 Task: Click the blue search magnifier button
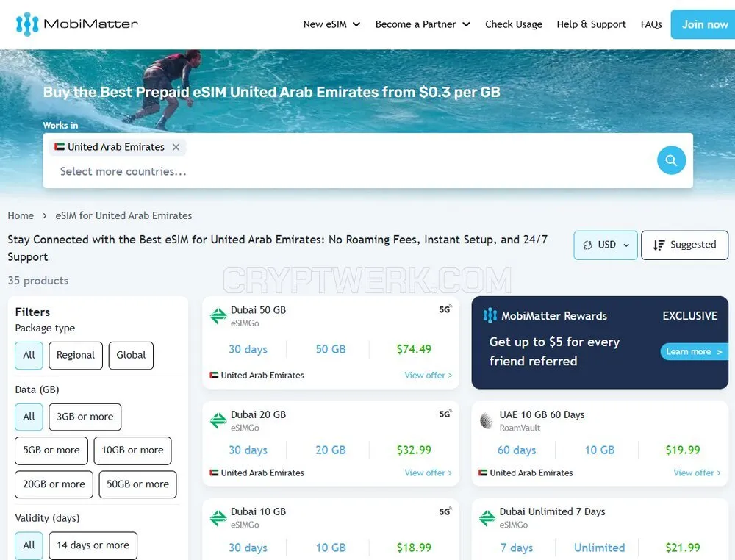click(671, 160)
